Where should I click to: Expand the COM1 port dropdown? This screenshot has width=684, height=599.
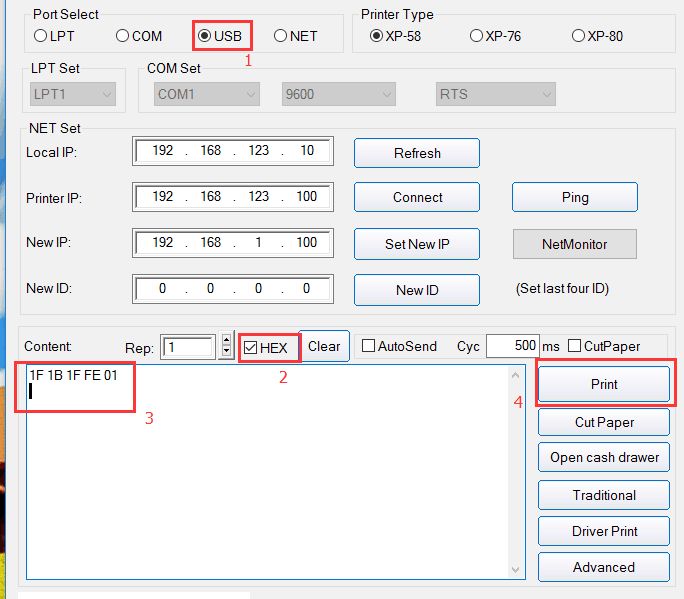(207, 94)
